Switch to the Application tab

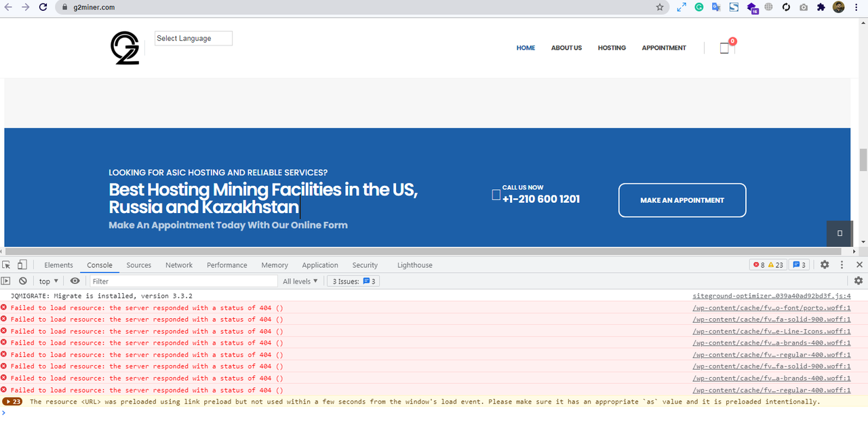tap(320, 265)
